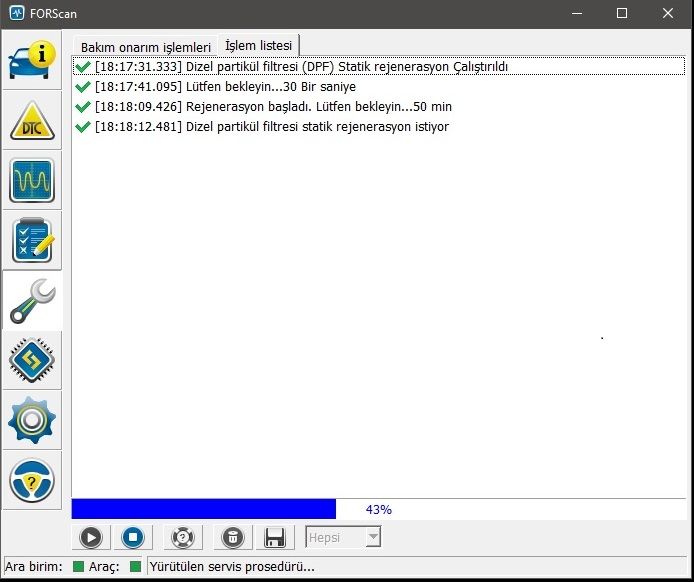Open the vehicle information section
Viewport: 694px width, 582px height.
click(x=32, y=60)
